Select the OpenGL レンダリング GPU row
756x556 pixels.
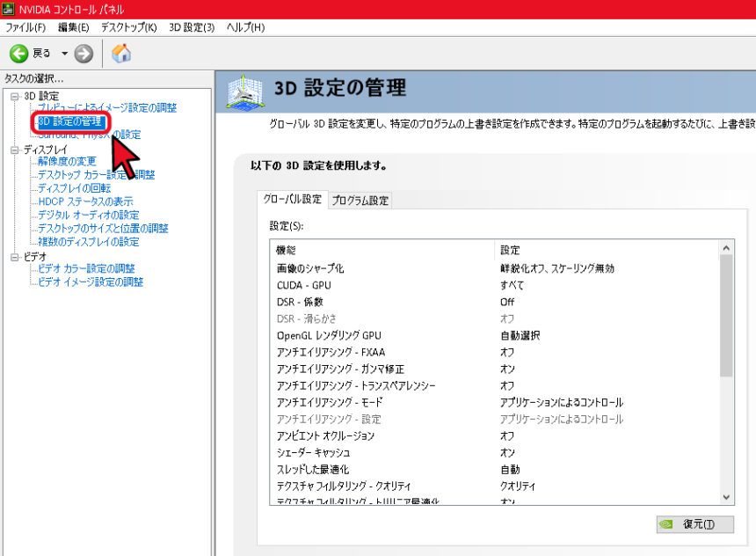tap(495, 335)
